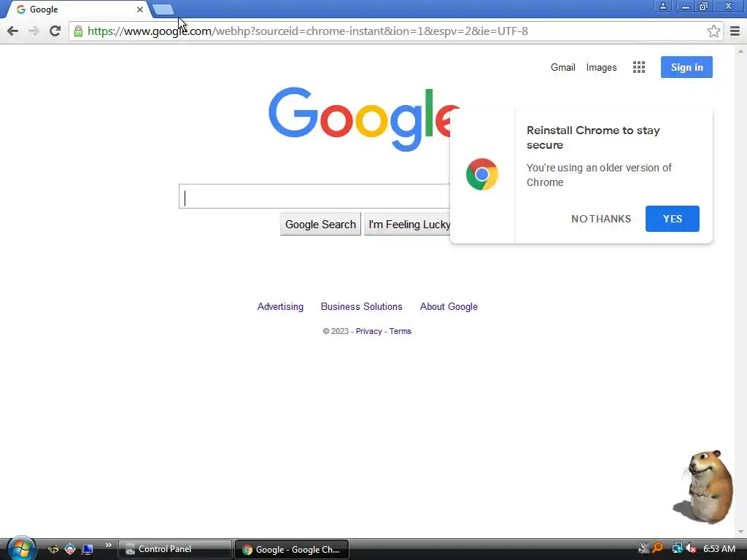Go back using the browser back arrow
The image size is (747, 560).
pos(13,31)
